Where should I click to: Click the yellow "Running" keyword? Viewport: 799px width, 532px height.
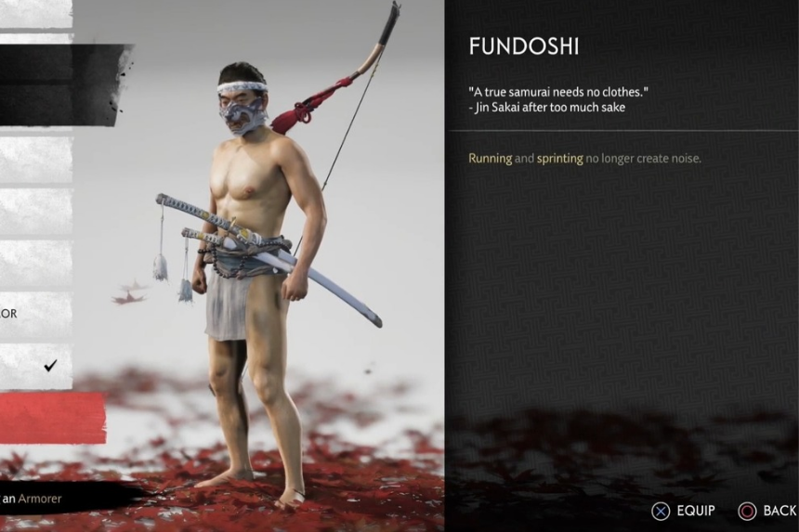[491, 159]
